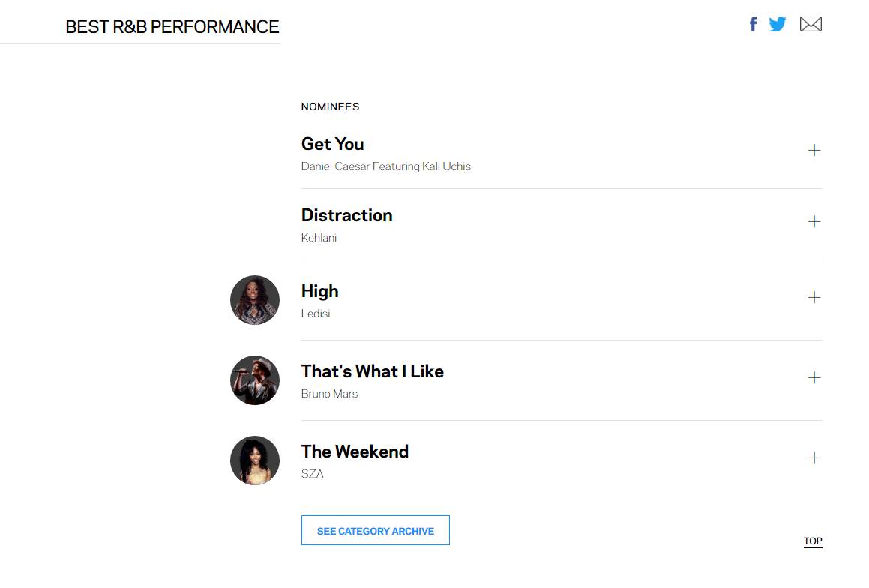The width and height of the screenshot is (869, 588).
Task: Expand the Distraction nominee entry
Action: (814, 222)
